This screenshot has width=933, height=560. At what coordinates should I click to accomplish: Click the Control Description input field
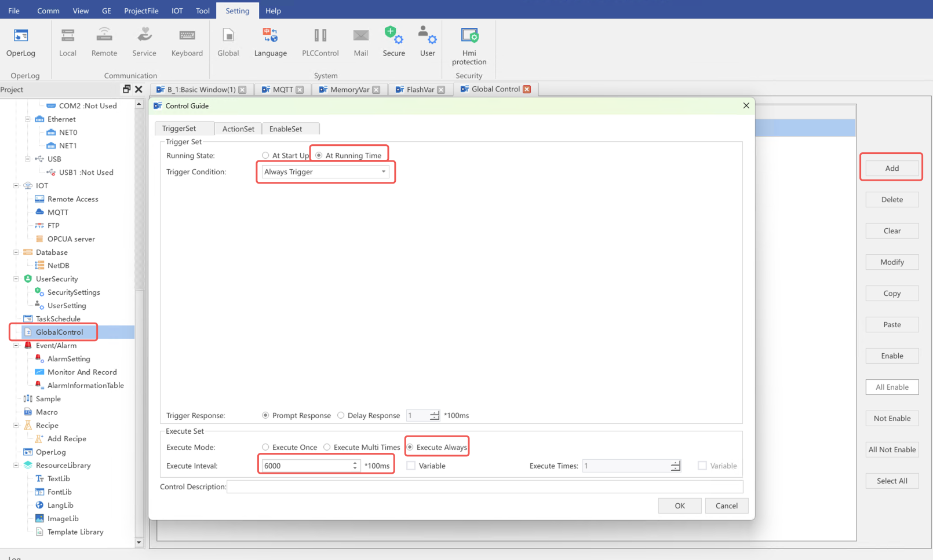point(484,487)
